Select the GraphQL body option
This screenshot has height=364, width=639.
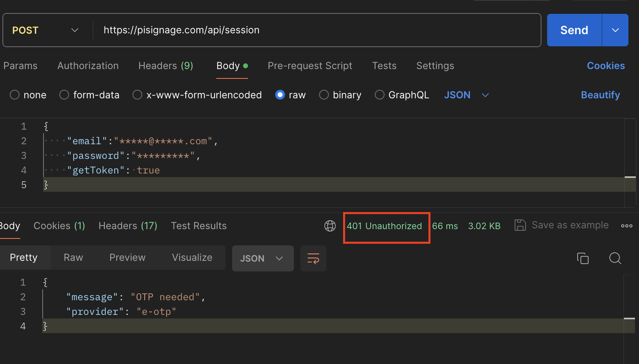(x=379, y=95)
